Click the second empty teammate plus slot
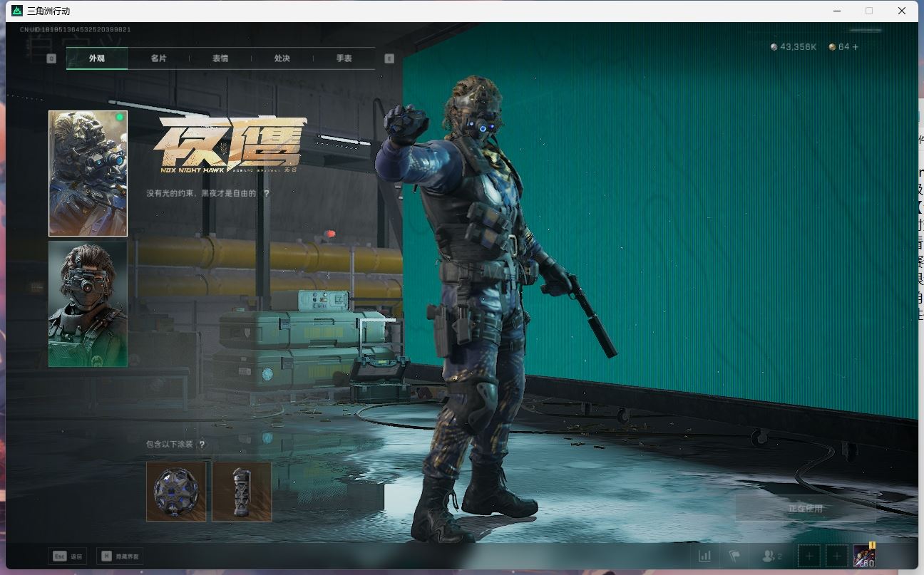 (836, 556)
